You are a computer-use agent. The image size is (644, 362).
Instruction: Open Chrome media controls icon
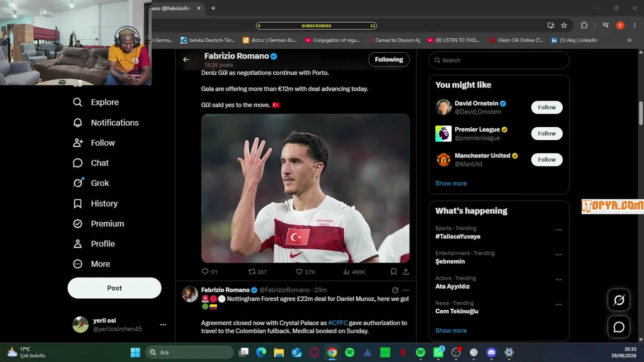click(x=606, y=25)
